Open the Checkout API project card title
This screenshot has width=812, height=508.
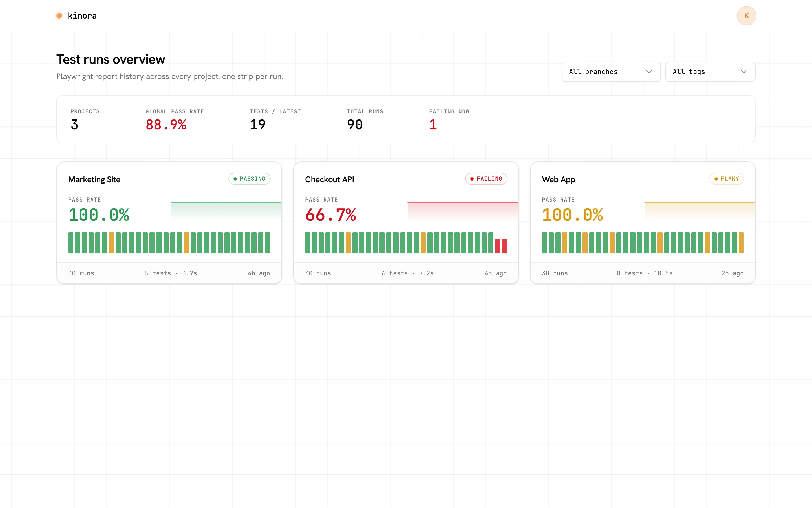[330, 179]
